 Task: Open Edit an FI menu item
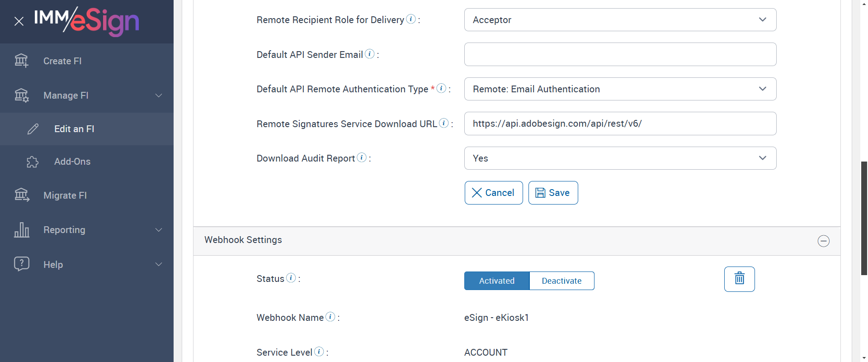pos(74,129)
